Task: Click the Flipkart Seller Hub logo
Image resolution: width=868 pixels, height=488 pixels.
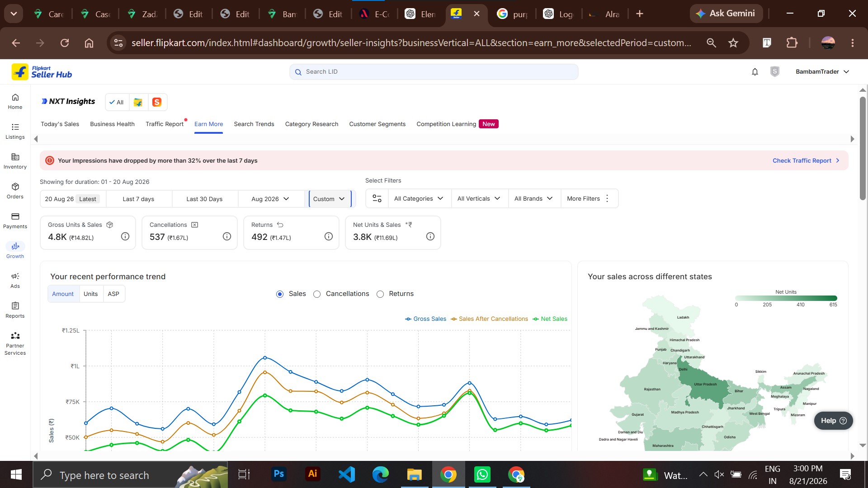Action: point(42,72)
